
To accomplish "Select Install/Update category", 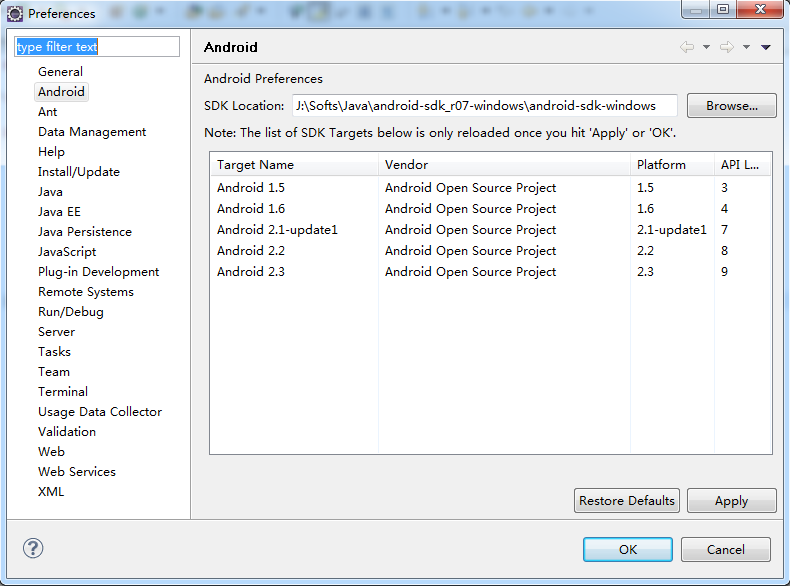I will tap(79, 172).
